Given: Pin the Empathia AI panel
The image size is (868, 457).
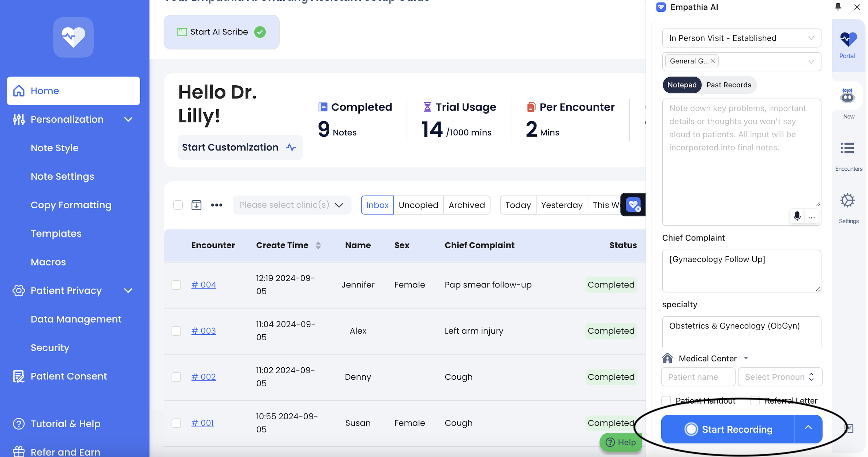Looking at the screenshot, I should click(838, 7).
